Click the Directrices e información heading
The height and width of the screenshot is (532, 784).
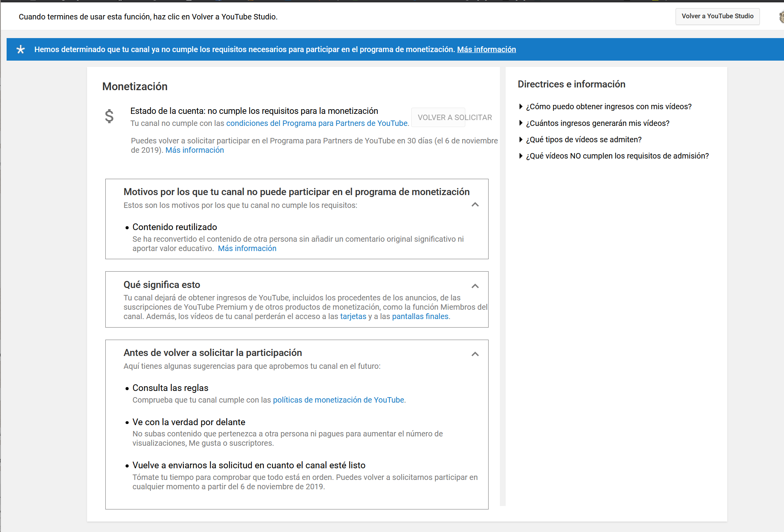571,84
